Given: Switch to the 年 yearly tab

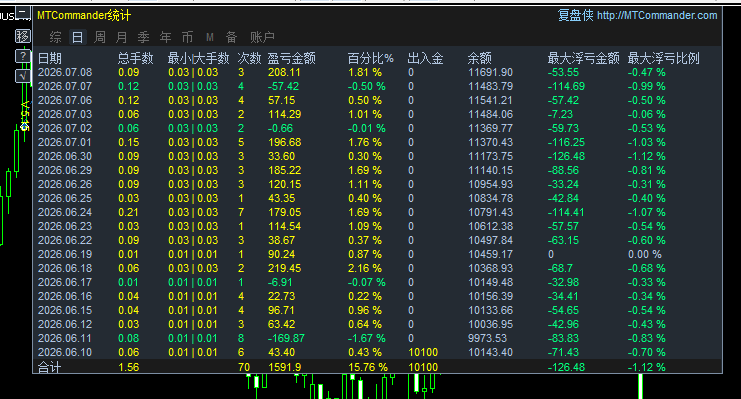Looking at the screenshot, I should click(x=165, y=37).
